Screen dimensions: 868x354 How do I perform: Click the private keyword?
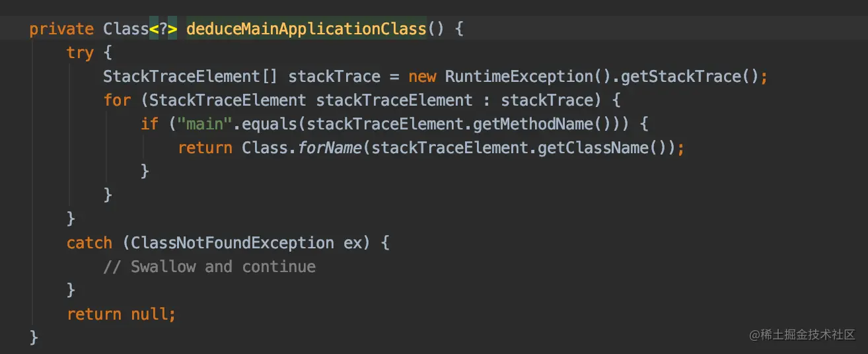(61, 29)
